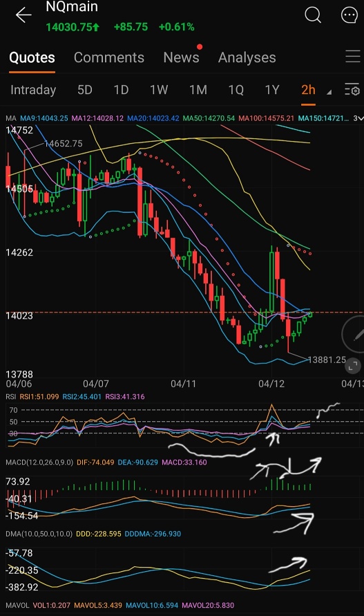
Task: Tap the RSI indicator label
Action: 11,397
